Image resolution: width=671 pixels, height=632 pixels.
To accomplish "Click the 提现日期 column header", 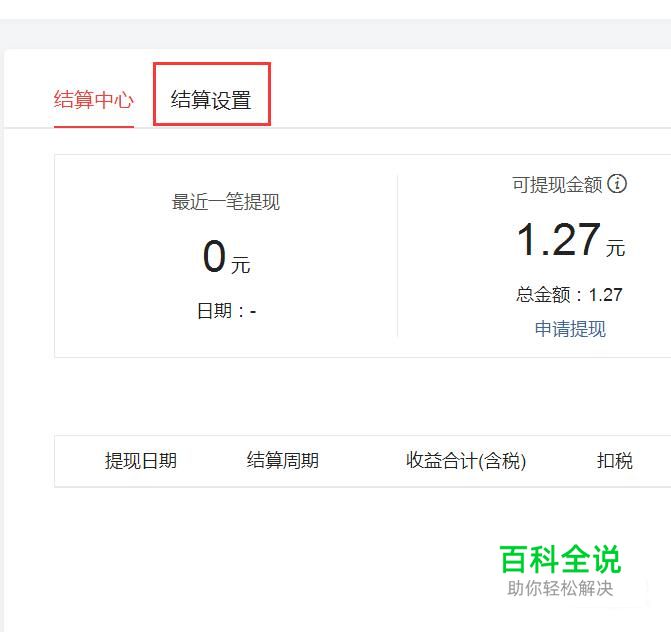I will 141,461.
